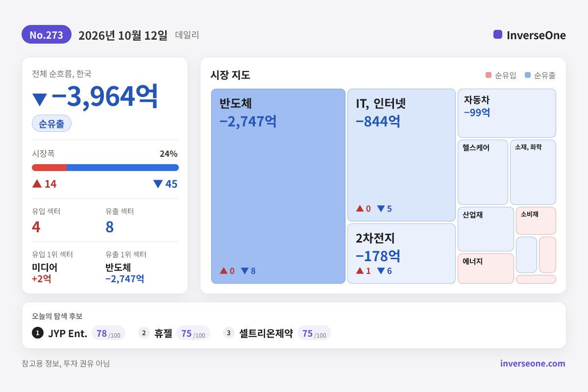588x392 pixels.
Task: Click the down-triangle in 2차전지 tile
Action: click(x=381, y=270)
